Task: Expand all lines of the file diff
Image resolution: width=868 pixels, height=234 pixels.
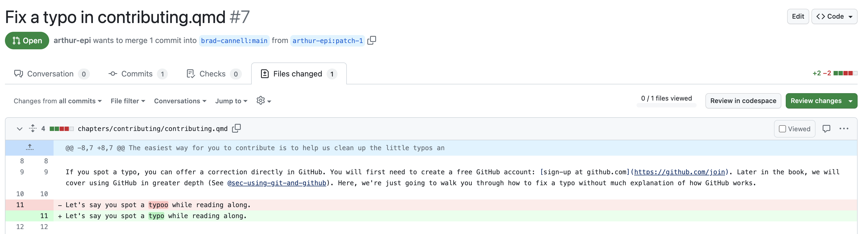Action: (33, 128)
